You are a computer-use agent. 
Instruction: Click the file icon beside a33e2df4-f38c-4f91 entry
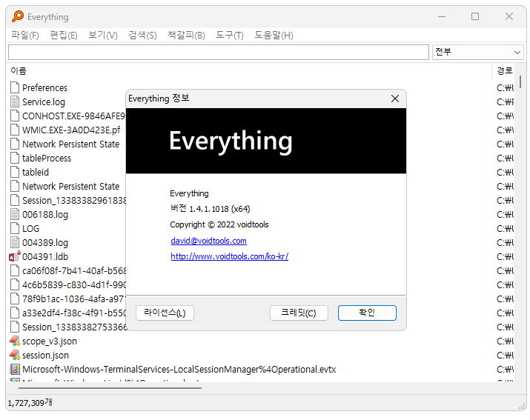[x=15, y=313]
